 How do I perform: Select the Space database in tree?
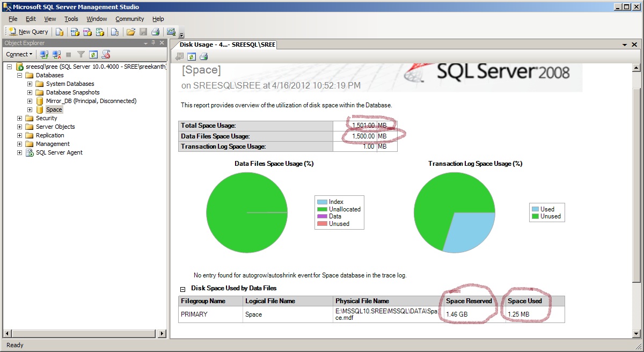(54, 109)
